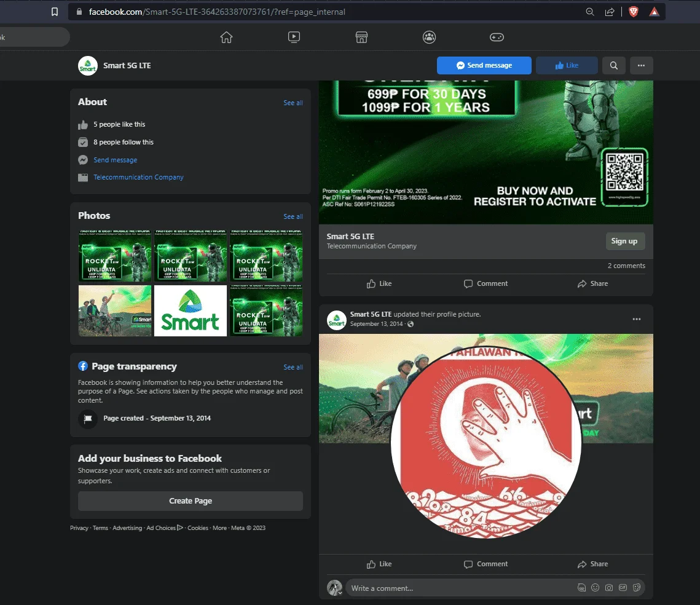Screen dimensions: 700x605
Task: Comment on the profile picture update post
Action: (x=486, y=564)
